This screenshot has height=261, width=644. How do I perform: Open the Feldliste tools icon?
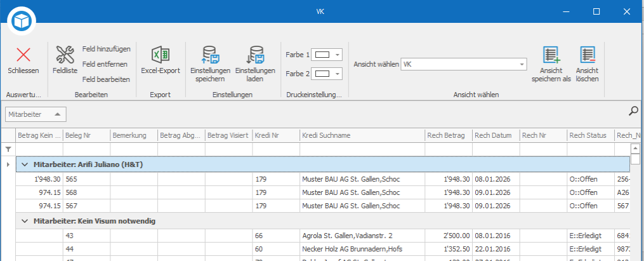point(65,55)
